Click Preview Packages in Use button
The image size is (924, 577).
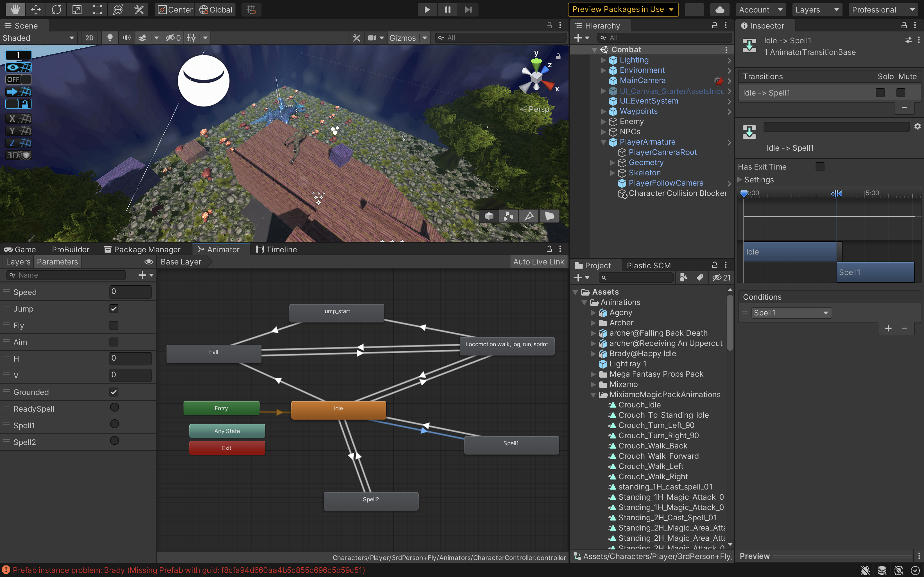click(x=623, y=10)
